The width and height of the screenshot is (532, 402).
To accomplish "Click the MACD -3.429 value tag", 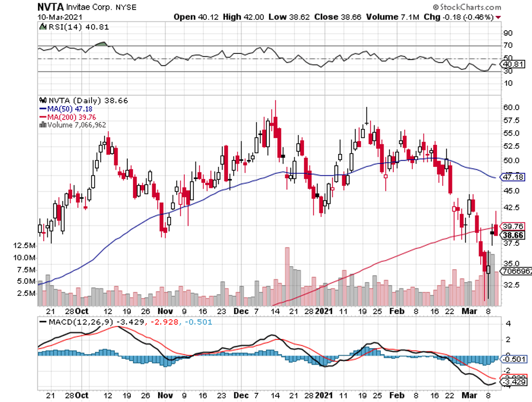I will [514, 383].
